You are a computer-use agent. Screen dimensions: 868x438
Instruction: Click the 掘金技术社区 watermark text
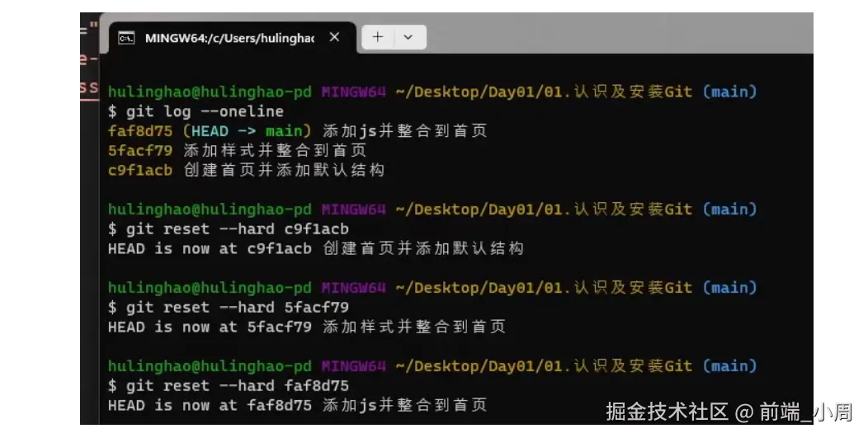tap(667, 412)
